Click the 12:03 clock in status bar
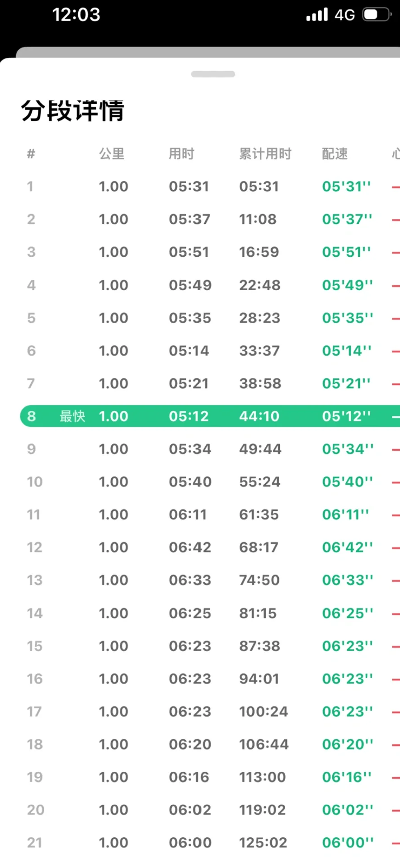The image size is (400, 868). (76, 14)
